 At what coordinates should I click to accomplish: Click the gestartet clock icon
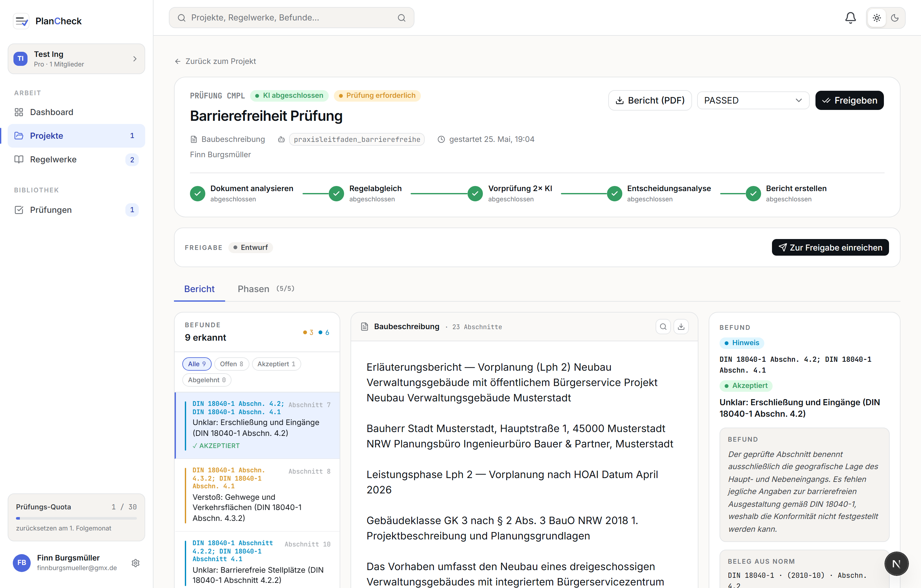(441, 139)
